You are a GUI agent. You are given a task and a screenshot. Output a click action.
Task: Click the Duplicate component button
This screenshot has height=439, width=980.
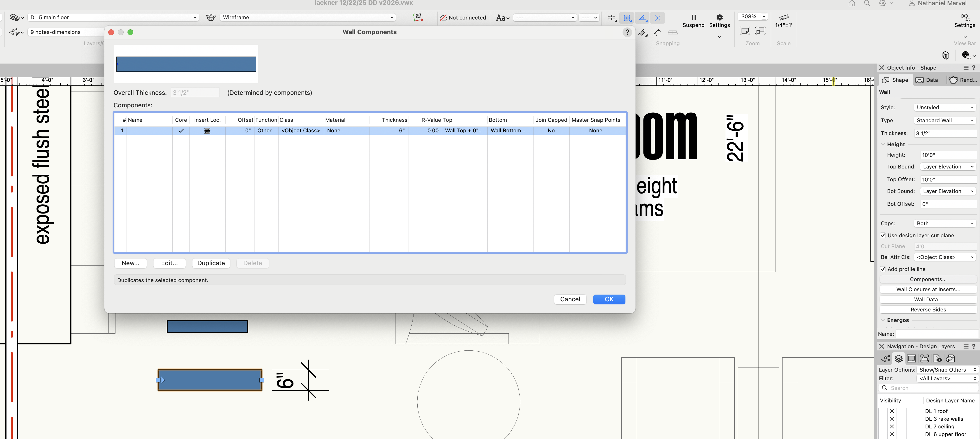click(211, 263)
